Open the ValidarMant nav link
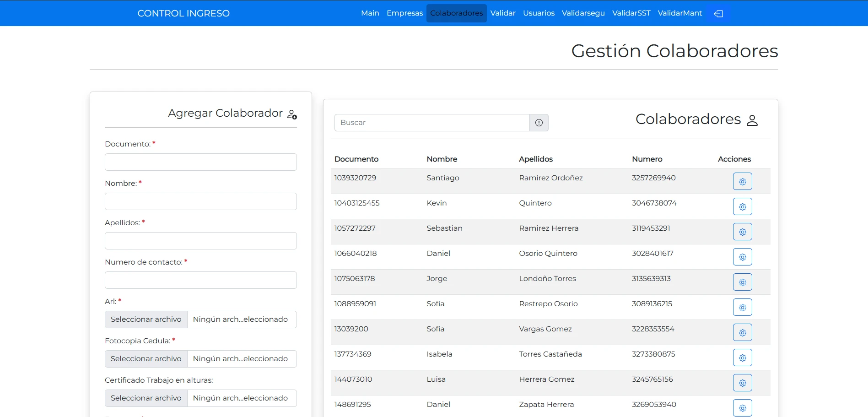The image size is (868, 417). coord(679,13)
